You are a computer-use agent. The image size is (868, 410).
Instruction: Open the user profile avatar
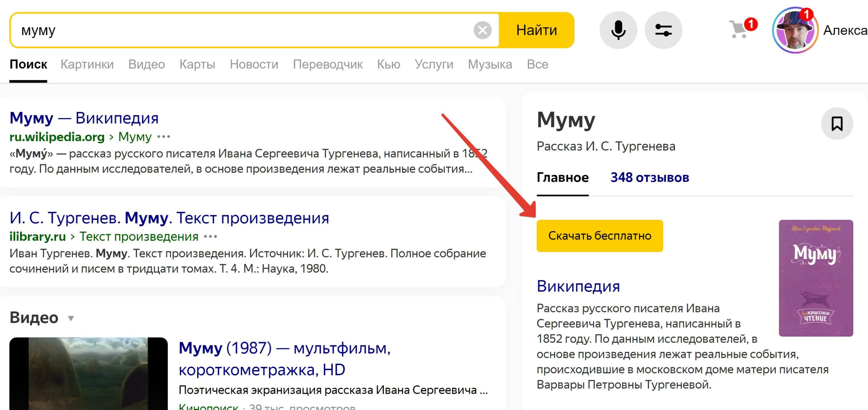[795, 30]
